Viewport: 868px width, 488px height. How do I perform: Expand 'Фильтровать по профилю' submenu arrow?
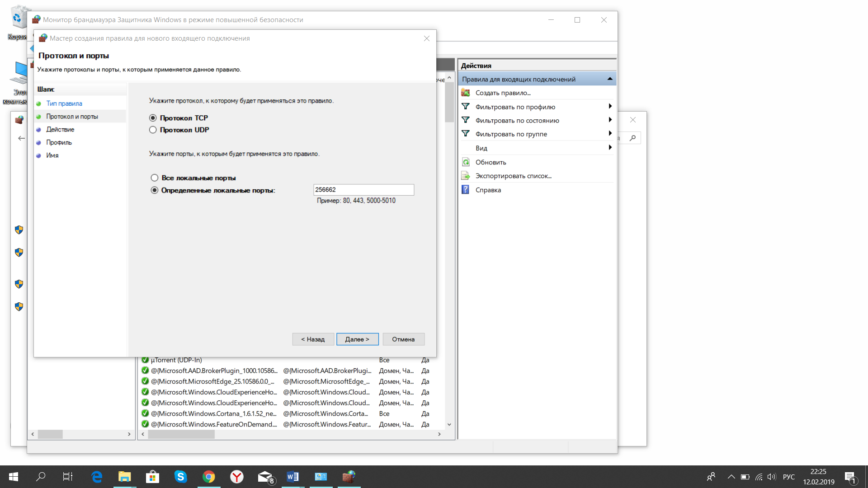click(x=610, y=106)
